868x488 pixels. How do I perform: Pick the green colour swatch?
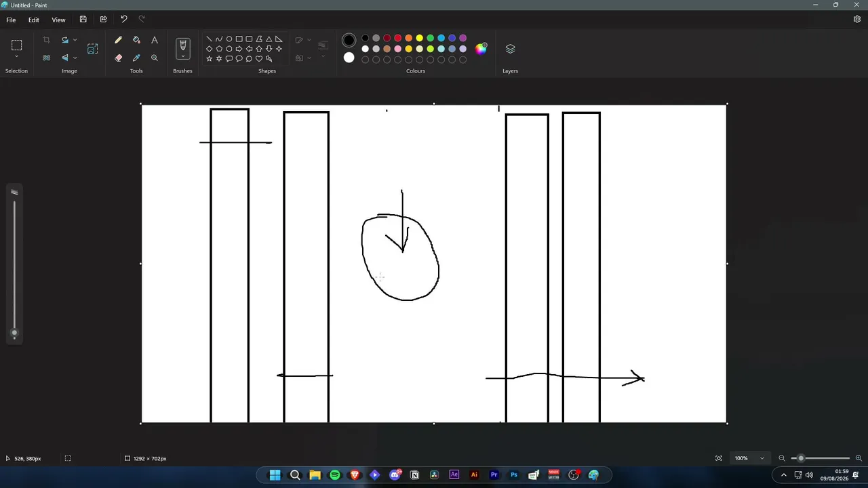[x=430, y=38]
